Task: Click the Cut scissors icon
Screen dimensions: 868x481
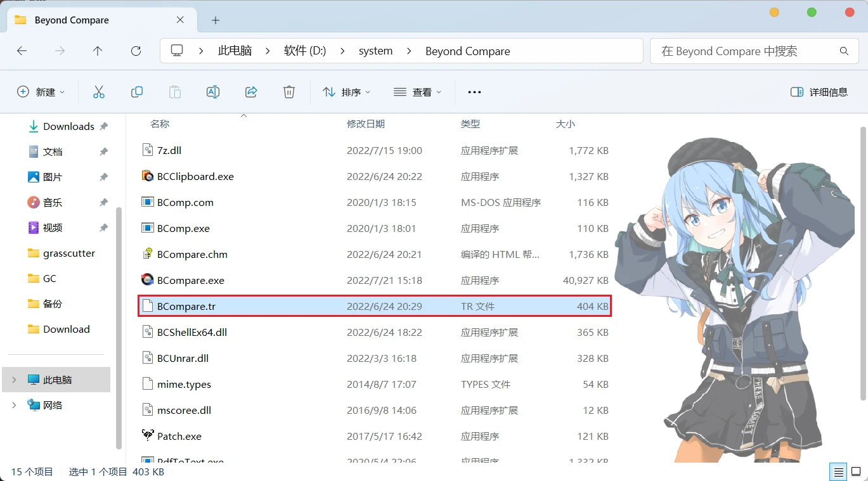Action: 98,92
